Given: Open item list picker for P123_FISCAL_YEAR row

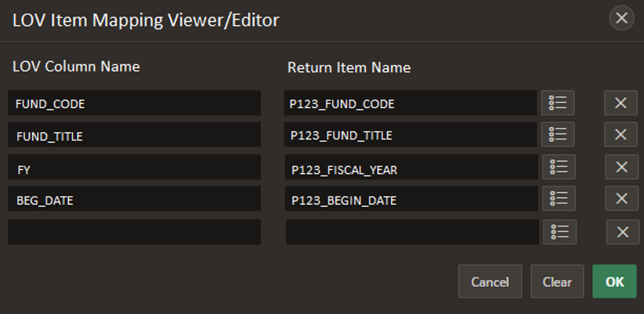Looking at the screenshot, I should point(559,167).
